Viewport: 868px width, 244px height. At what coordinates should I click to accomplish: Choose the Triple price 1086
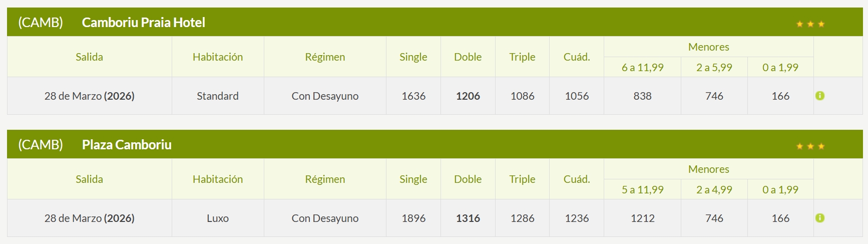[522, 96]
